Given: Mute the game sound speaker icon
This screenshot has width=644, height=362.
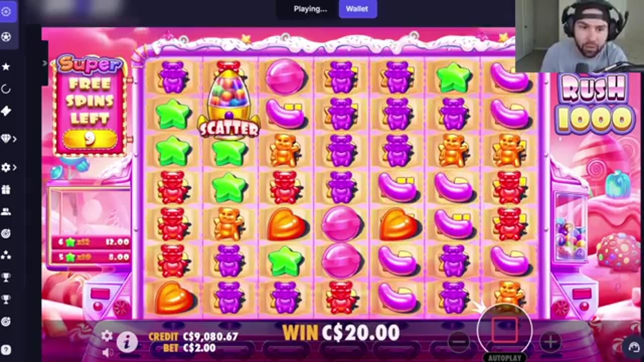Looking at the screenshot, I should click(x=107, y=352).
